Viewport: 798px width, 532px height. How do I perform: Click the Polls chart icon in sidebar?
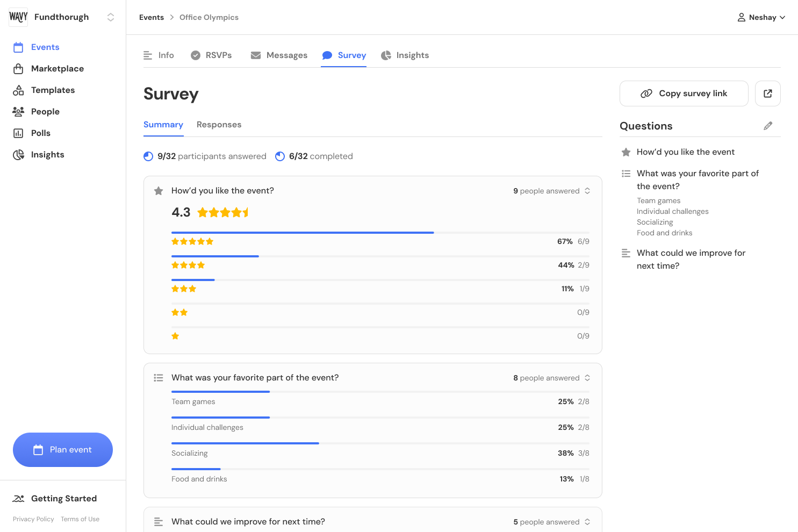coord(18,133)
